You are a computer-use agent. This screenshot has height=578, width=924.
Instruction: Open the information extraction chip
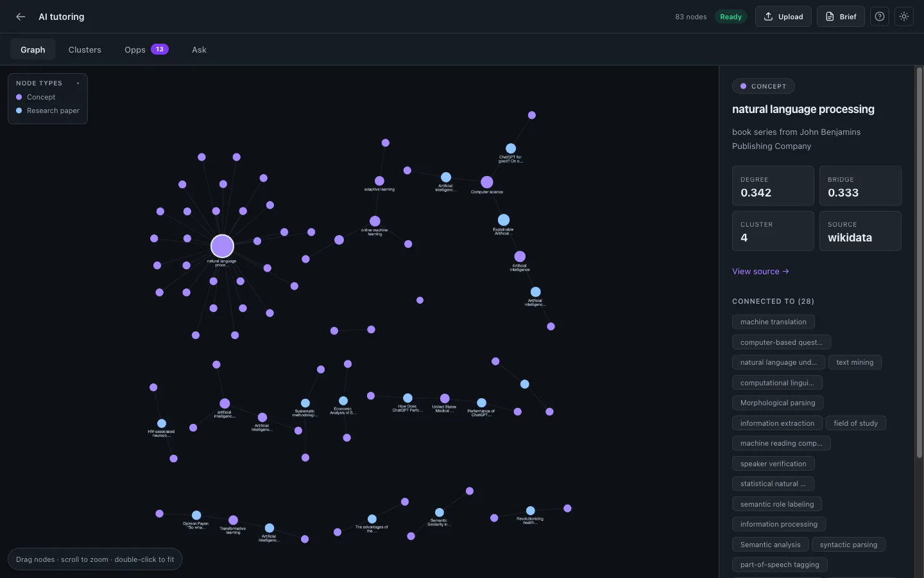tap(777, 423)
